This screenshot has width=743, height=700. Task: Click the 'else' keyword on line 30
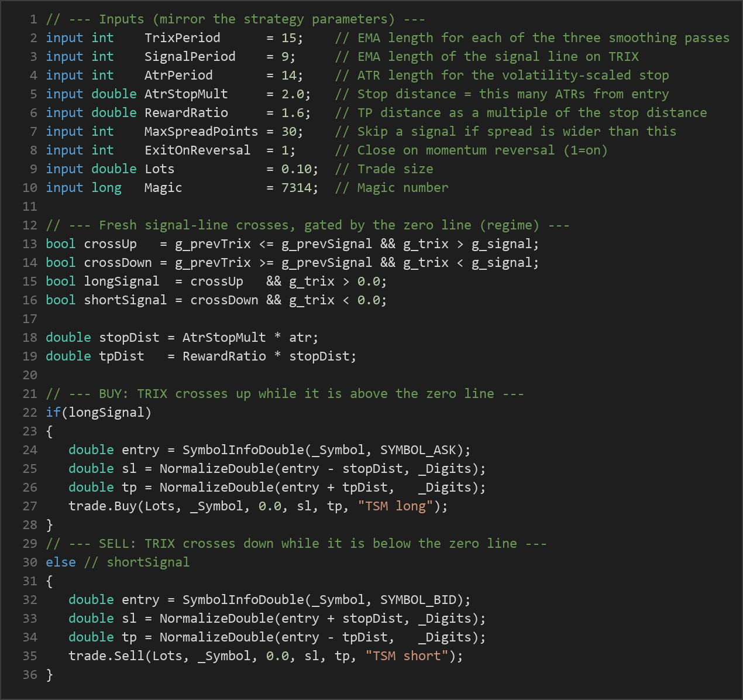pos(61,562)
